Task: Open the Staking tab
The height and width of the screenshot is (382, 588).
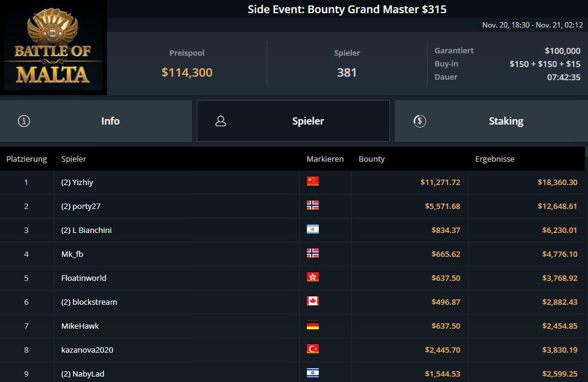Action: click(505, 121)
